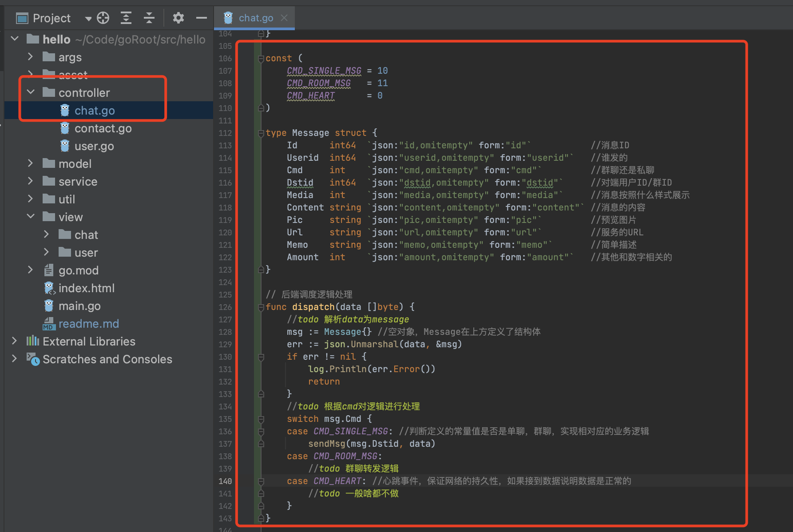Click the locate/select opened file target icon
This screenshot has width=793, height=532.
point(103,18)
